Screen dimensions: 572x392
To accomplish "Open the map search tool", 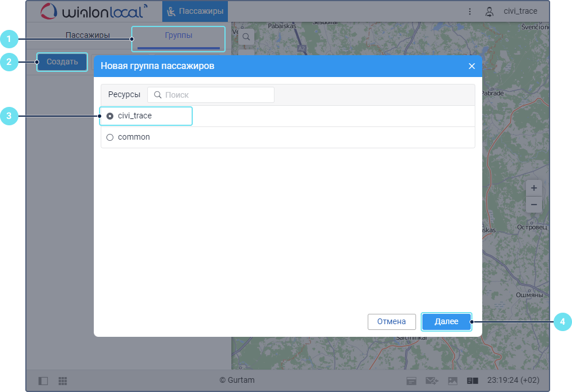I will tap(246, 37).
